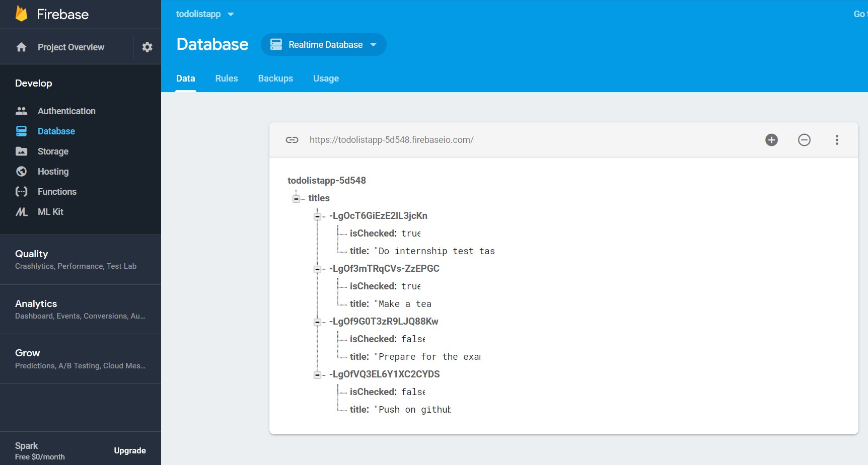
Task: Click the database URL link icon
Action: pos(292,140)
